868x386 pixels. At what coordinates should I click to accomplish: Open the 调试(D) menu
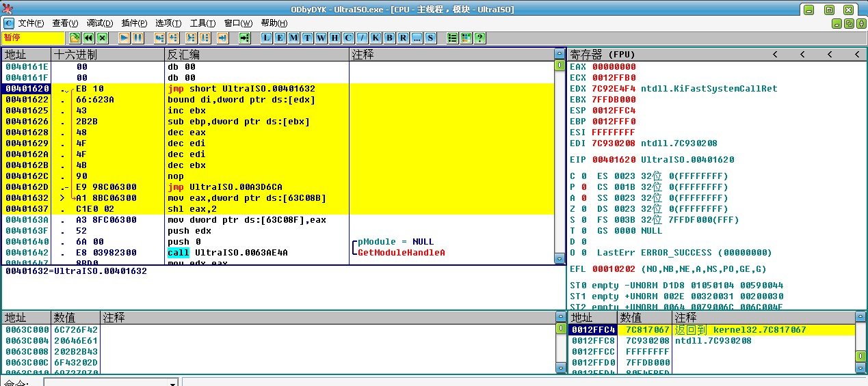click(100, 23)
